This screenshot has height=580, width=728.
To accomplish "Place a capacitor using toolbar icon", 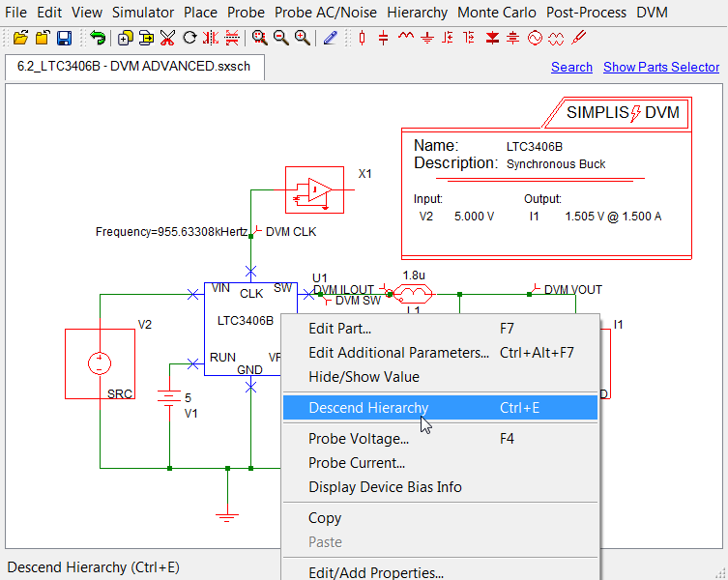I will click(384, 38).
